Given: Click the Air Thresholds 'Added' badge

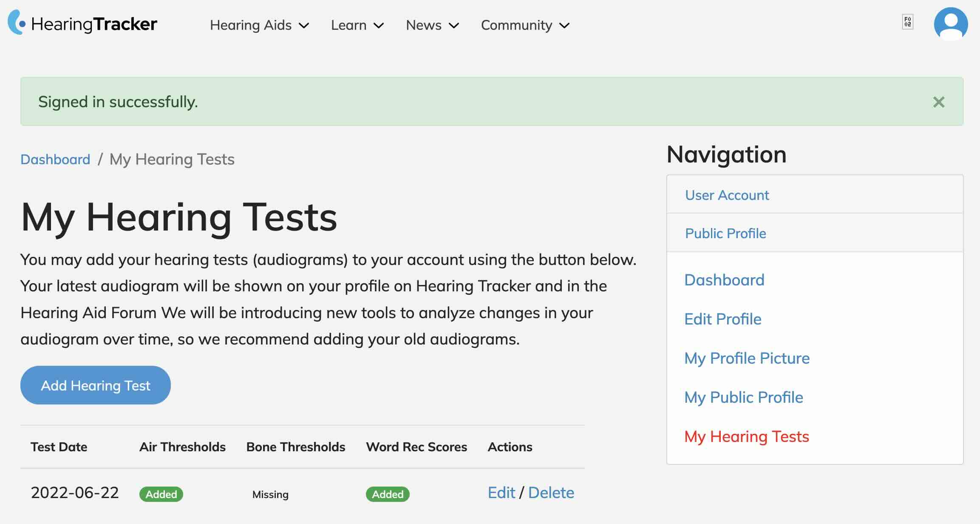Looking at the screenshot, I should pos(161,494).
